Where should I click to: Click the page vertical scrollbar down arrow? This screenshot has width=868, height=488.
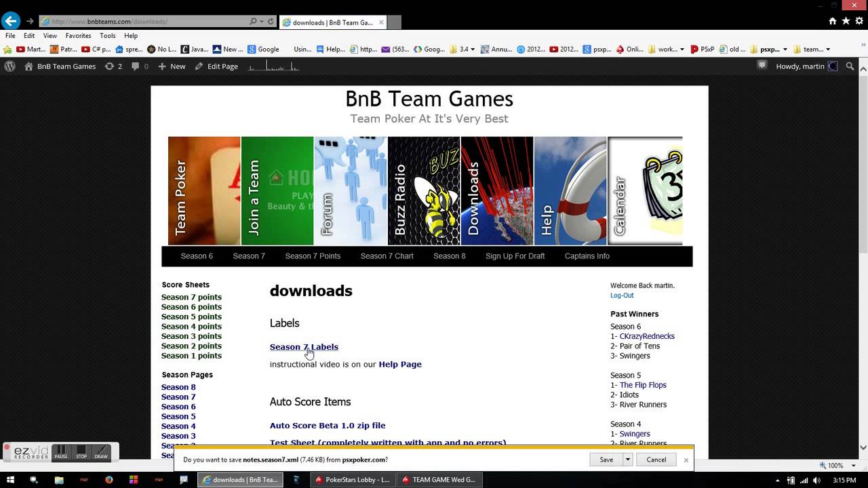point(863,447)
